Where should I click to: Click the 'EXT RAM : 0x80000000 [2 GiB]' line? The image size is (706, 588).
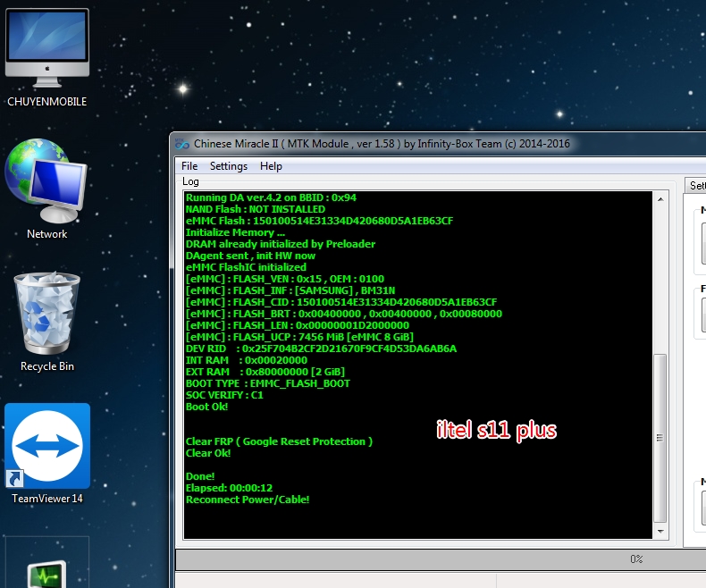coord(265,372)
